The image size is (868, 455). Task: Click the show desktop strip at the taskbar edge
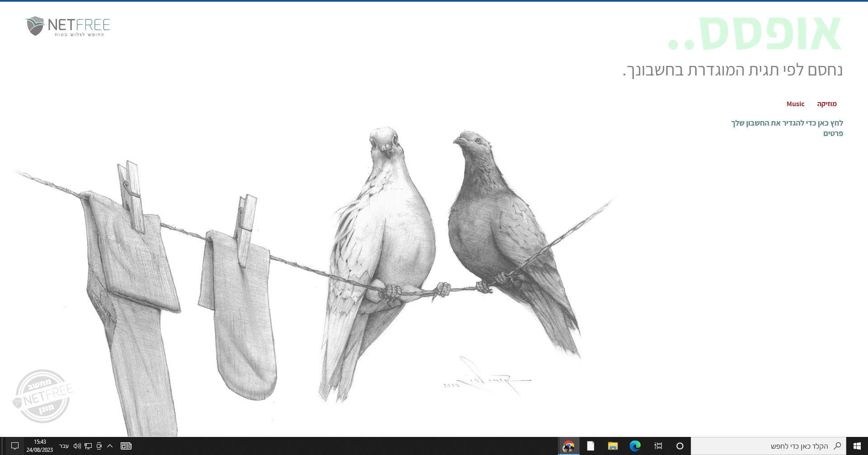(1, 446)
